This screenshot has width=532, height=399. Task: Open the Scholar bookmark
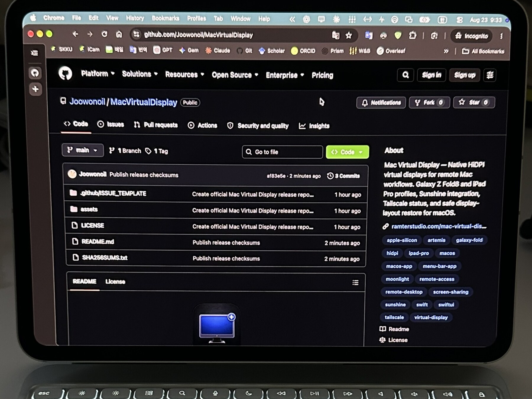(x=272, y=51)
